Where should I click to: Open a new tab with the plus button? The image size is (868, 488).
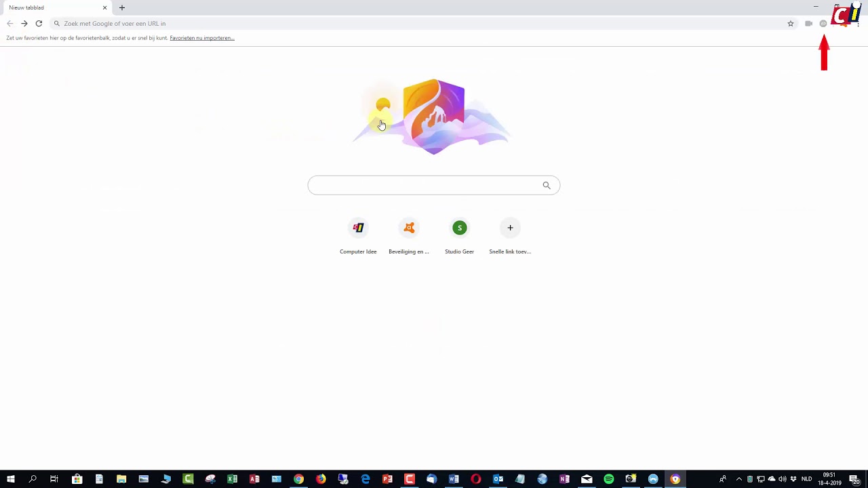122,7
